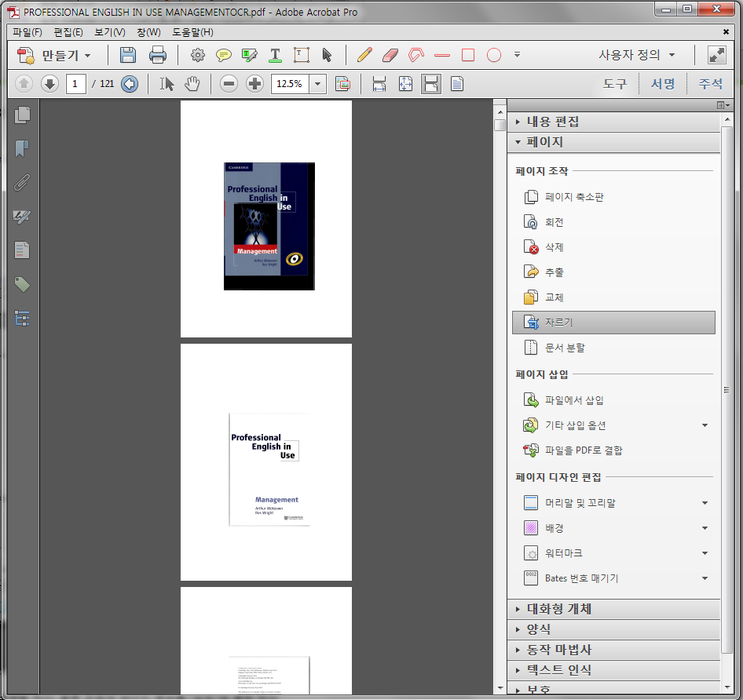Image resolution: width=743 pixels, height=700 pixels.
Task: Open 머리말 및 꼬리말 dropdown arrow
Action: click(x=705, y=503)
